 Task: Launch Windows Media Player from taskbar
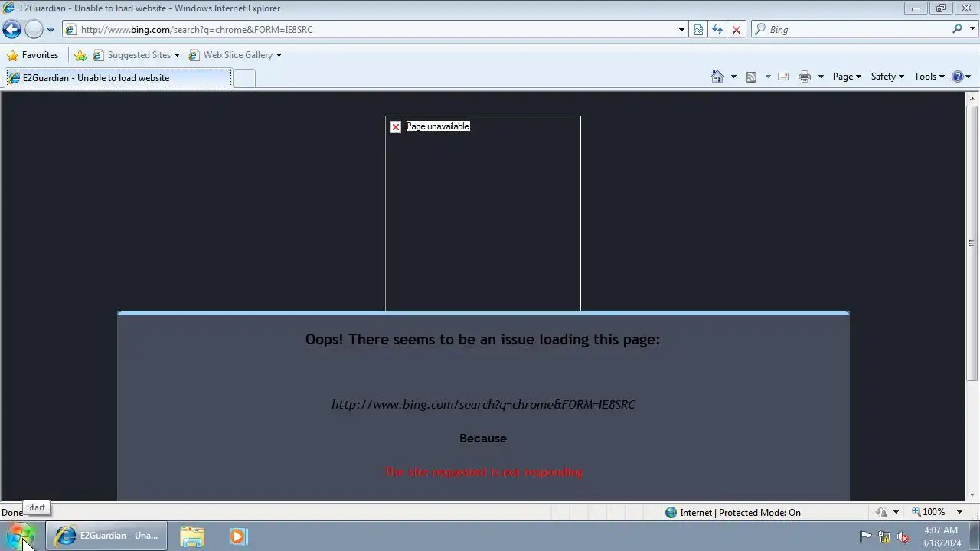point(237,536)
